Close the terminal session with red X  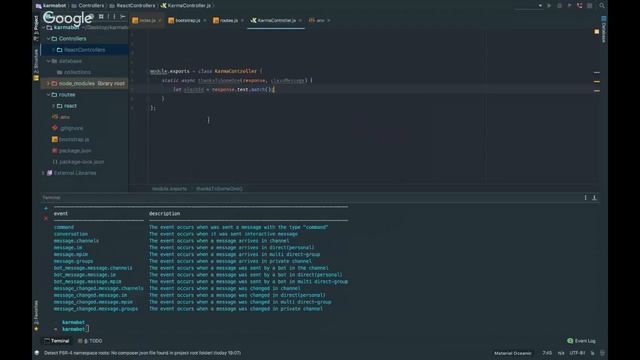(x=46, y=218)
